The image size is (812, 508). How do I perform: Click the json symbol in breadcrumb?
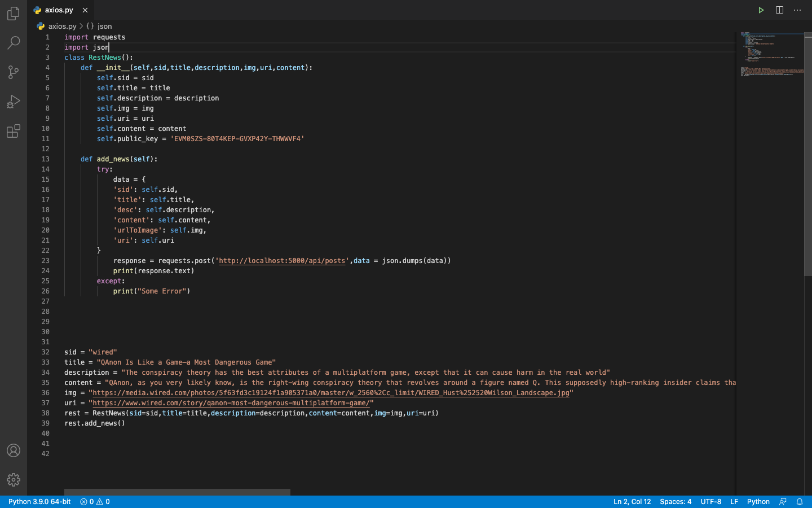(104, 26)
